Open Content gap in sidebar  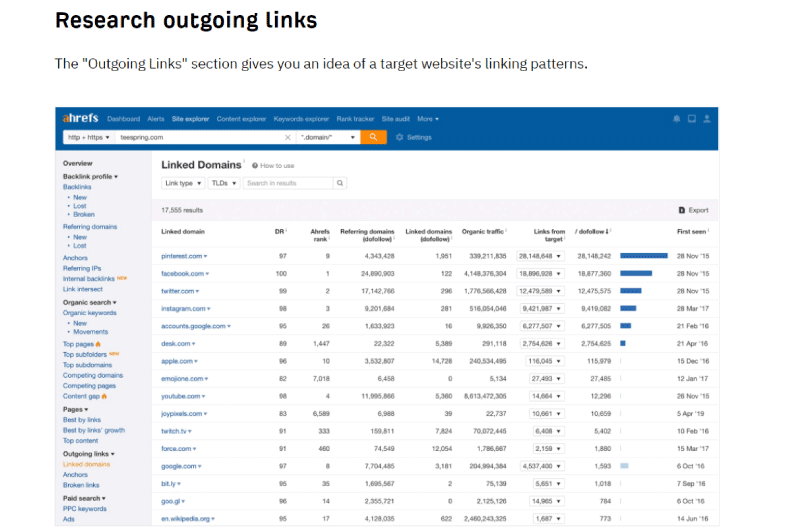coord(81,396)
